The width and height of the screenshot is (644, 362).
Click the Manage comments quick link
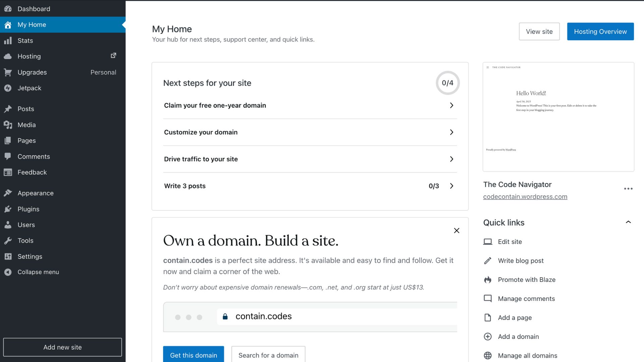[526, 299]
